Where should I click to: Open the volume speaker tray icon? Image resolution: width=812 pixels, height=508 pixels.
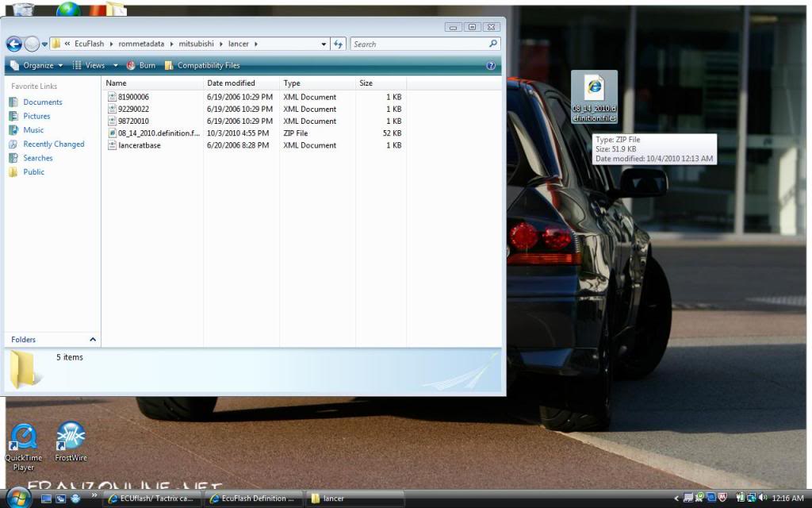(x=762, y=498)
